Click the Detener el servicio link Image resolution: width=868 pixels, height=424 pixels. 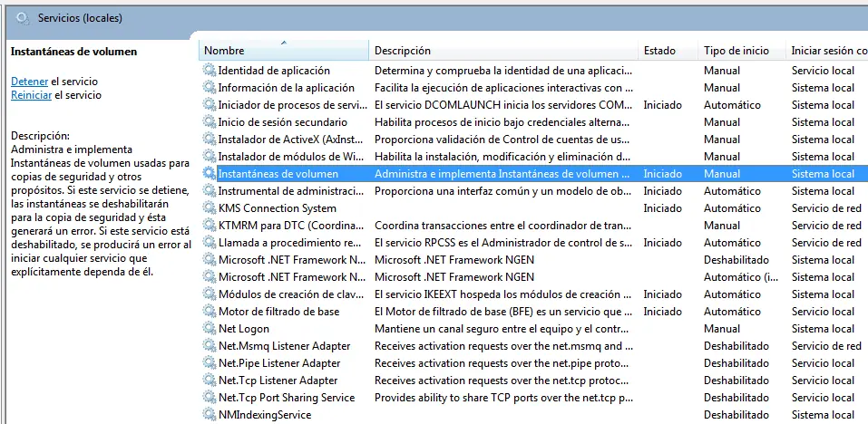[x=29, y=82]
